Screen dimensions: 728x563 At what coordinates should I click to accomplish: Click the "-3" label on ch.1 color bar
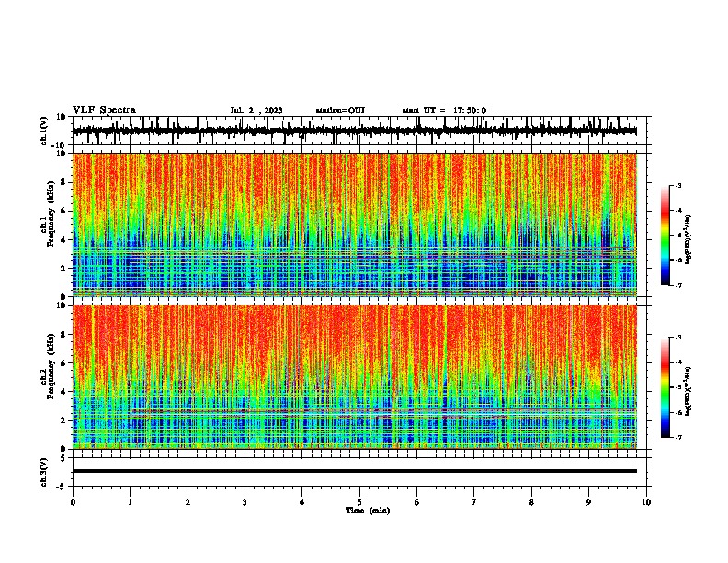tap(678, 185)
